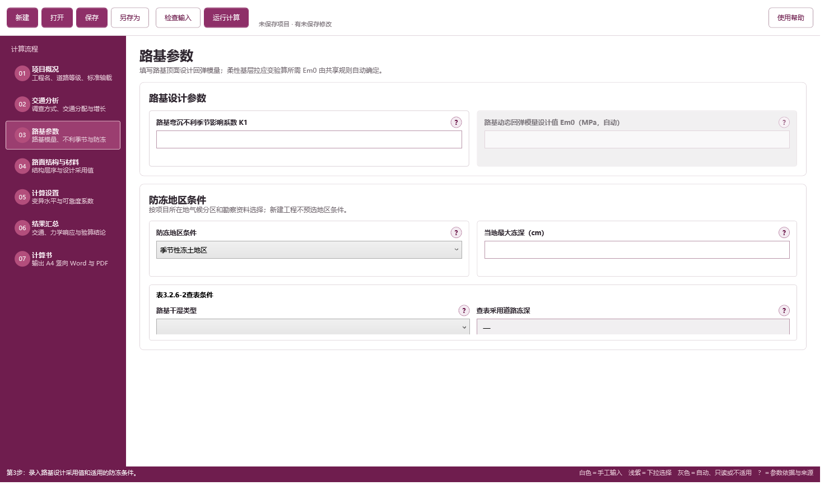
Task: Focus the 当地最大冻深 input field
Action: 637,250
